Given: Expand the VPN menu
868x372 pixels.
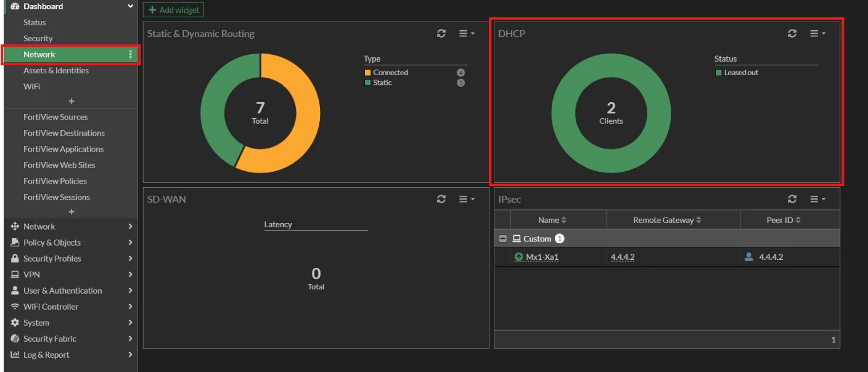Looking at the screenshot, I should (71, 275).
